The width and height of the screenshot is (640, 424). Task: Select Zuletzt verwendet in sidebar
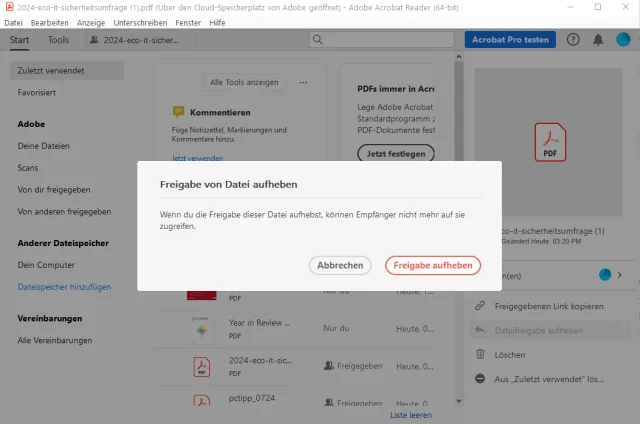coord(67,71)
